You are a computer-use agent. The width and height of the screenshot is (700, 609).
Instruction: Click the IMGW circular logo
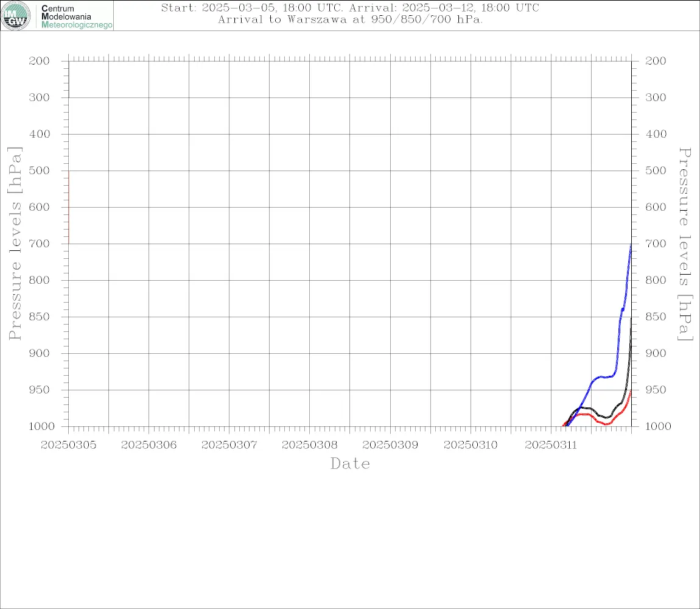tap(16, 16)
